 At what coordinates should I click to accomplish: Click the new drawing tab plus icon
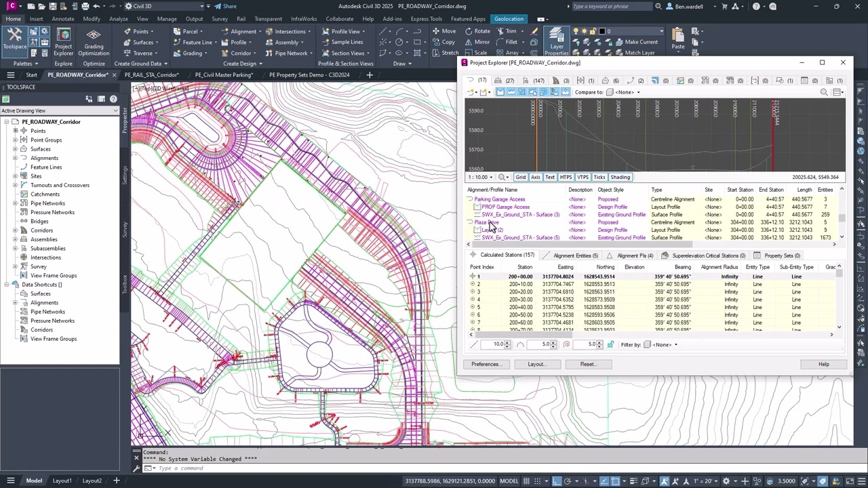pos(370,75)
